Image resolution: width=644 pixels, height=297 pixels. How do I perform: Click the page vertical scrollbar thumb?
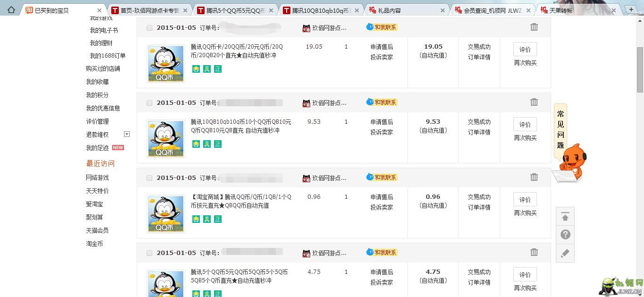click(640, 69)
